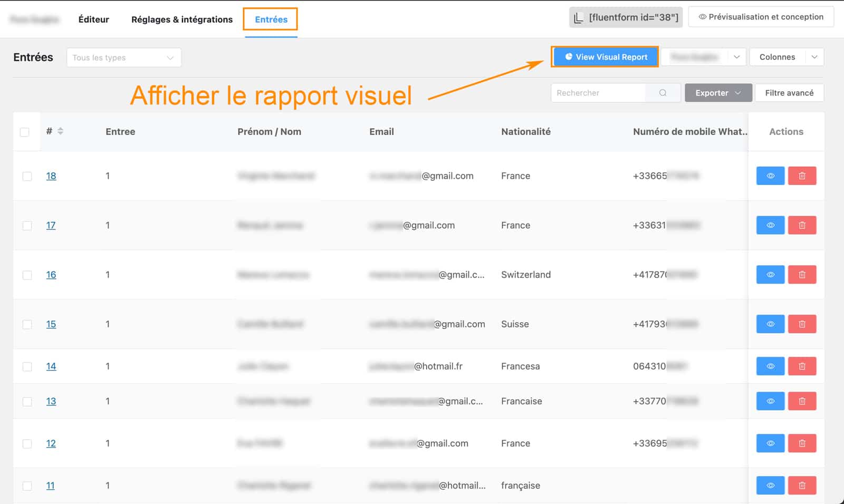Check the checkbox for entry 16
The width and height of the screenshot is (844, 504).
27,274
